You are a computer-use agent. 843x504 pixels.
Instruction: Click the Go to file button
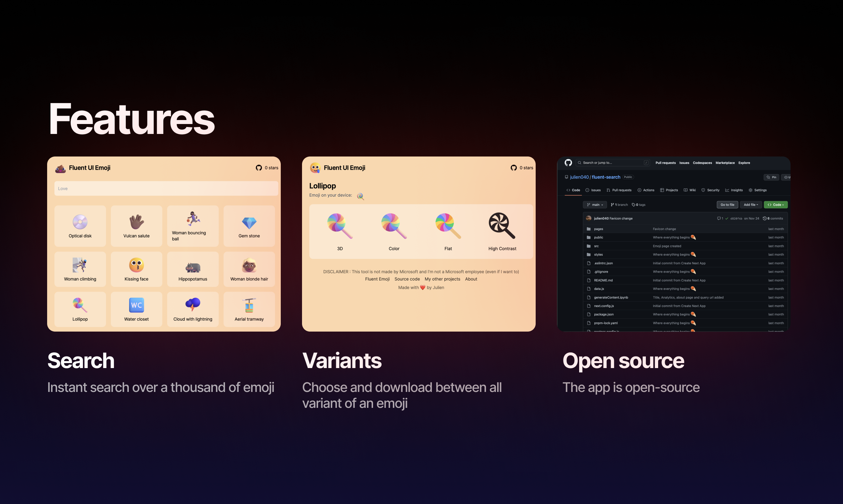[728, 205]
